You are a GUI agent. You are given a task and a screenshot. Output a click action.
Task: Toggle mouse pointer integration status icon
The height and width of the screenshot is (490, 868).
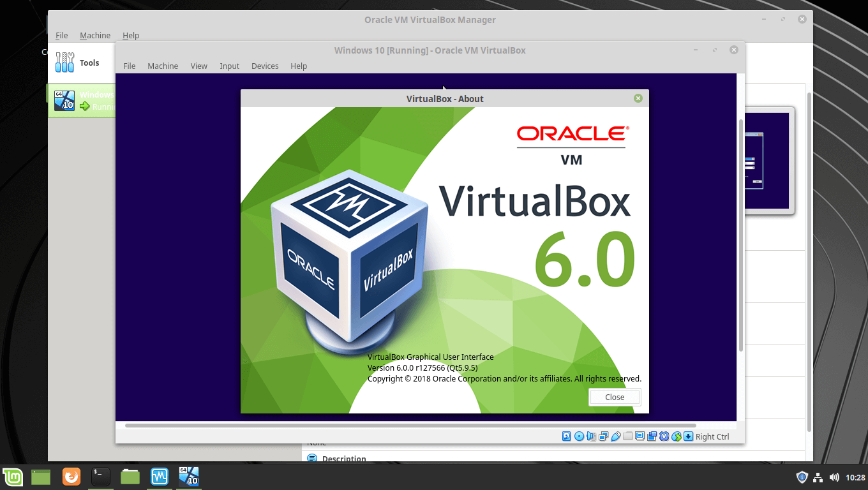coord(676,436)
